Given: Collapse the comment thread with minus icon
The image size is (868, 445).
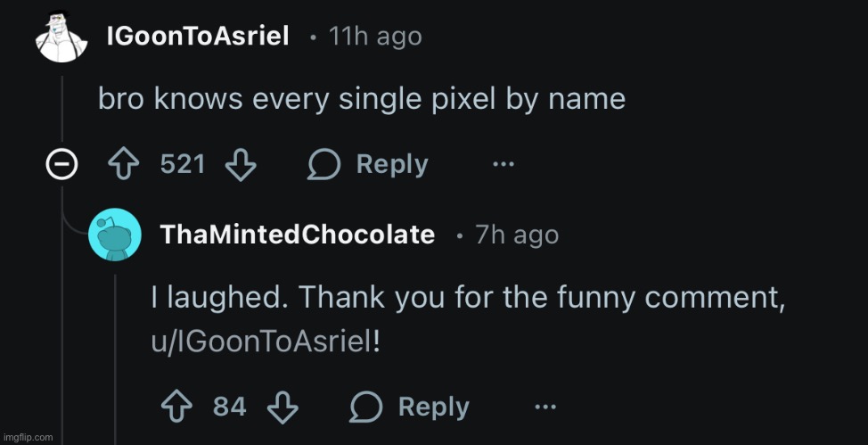Looking at the screenshot, I should tap(61, 165).
